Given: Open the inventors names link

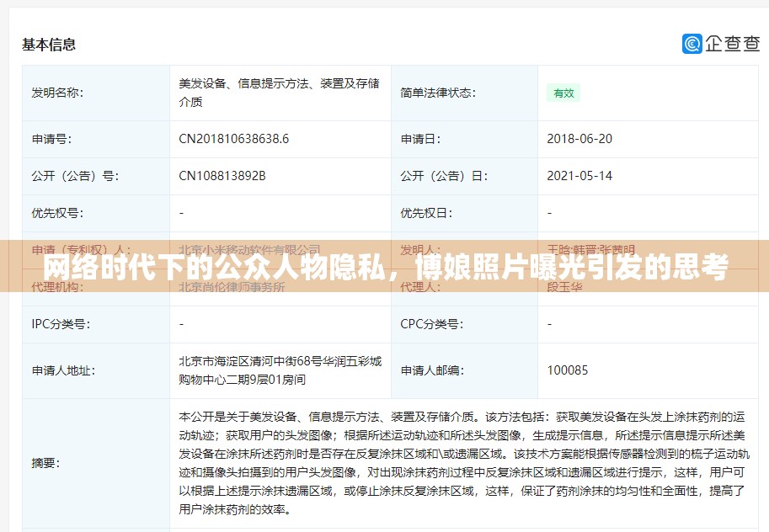Looking at the screenshot, I should [591, 250].
